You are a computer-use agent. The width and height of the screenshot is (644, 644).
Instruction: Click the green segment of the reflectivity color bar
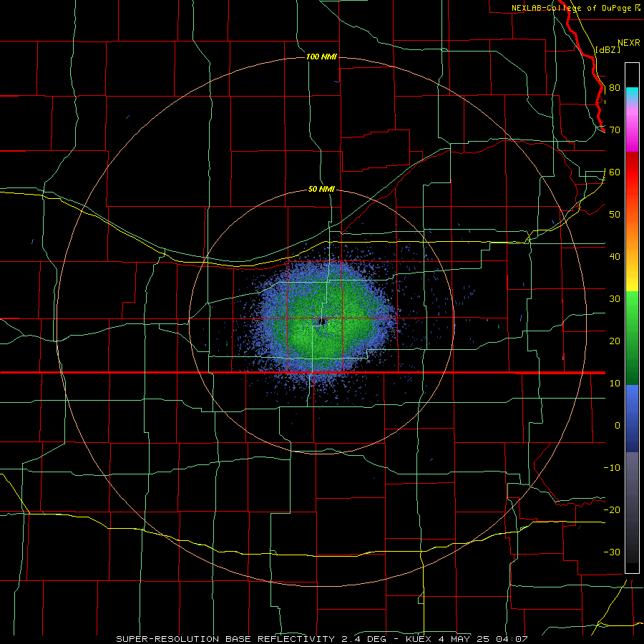[632, 338]
